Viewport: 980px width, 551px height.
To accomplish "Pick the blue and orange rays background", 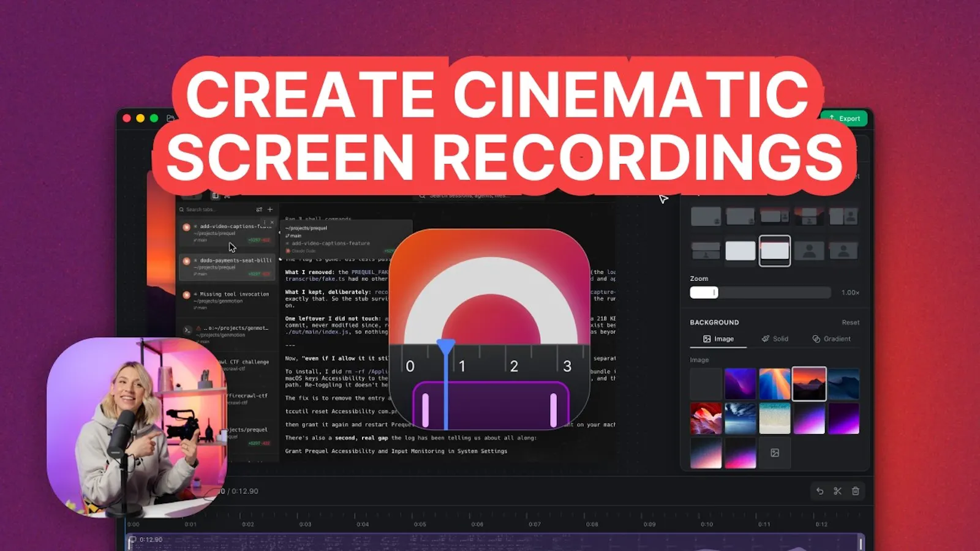I will tap(775, 384).
